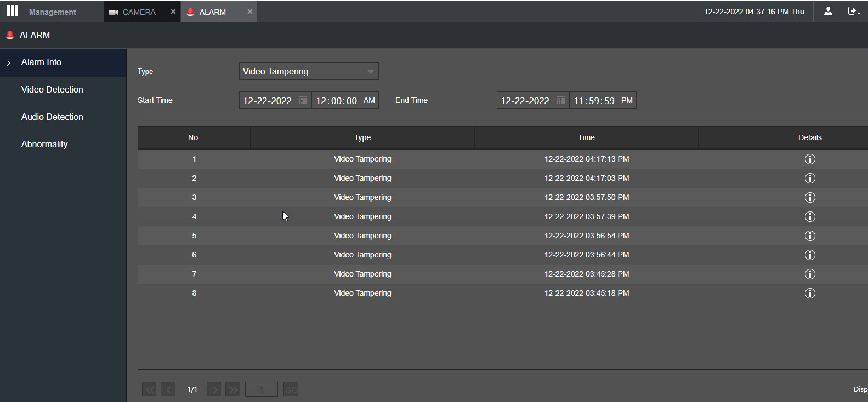Select the alarm time 04:17:13 PM
This screenshot has height=402, width=868.
tap(587, 159)
